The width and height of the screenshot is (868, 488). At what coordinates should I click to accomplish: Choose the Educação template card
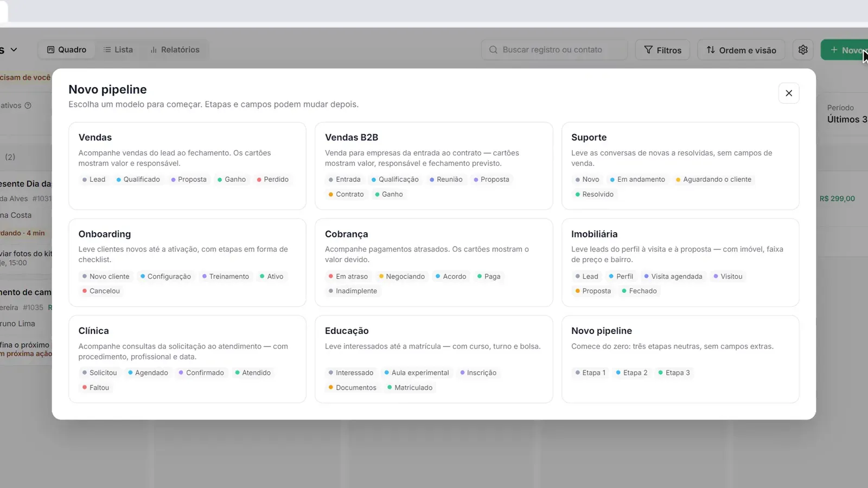(433, 359)
